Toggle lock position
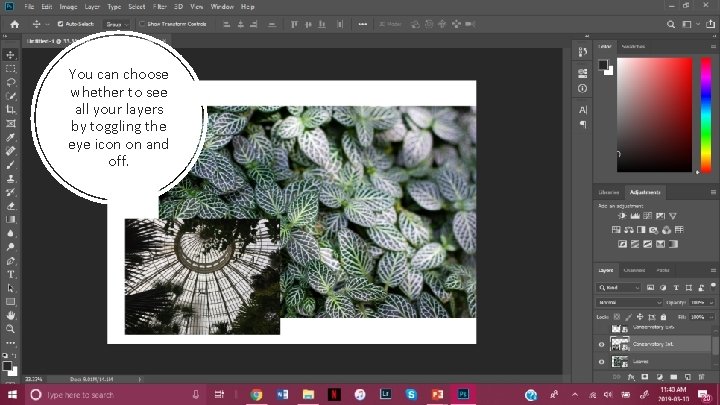 (x=640, y=317)
